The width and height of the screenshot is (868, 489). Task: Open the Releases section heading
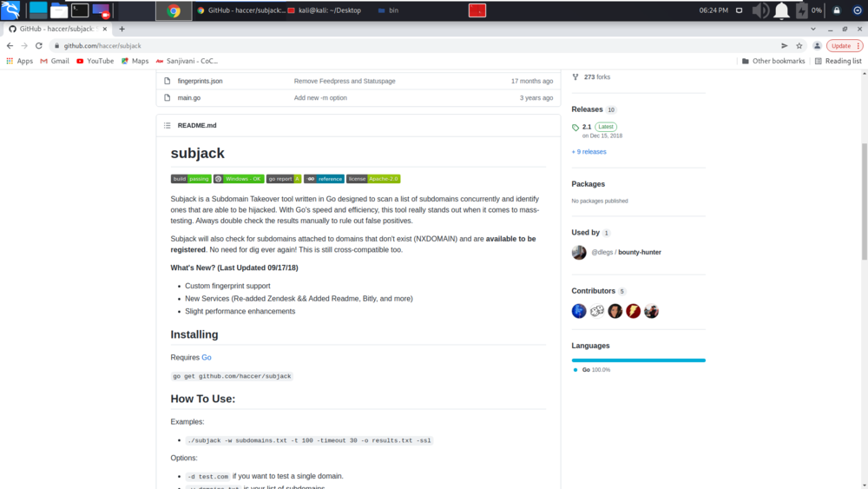(x=587, y=109)
